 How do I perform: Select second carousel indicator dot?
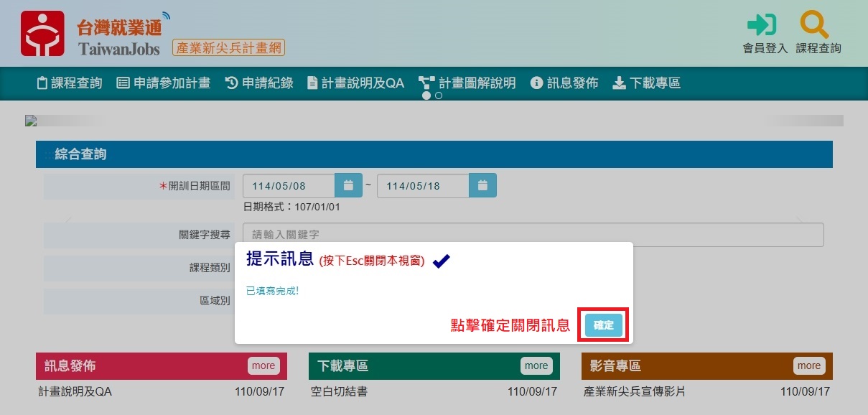[x=439, y=95]
